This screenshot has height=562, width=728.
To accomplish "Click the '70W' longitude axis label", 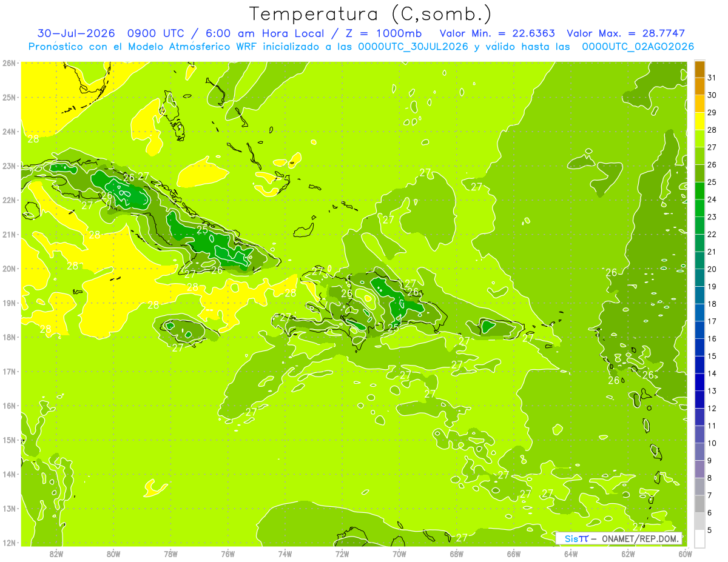I will (x=400, y=554).
